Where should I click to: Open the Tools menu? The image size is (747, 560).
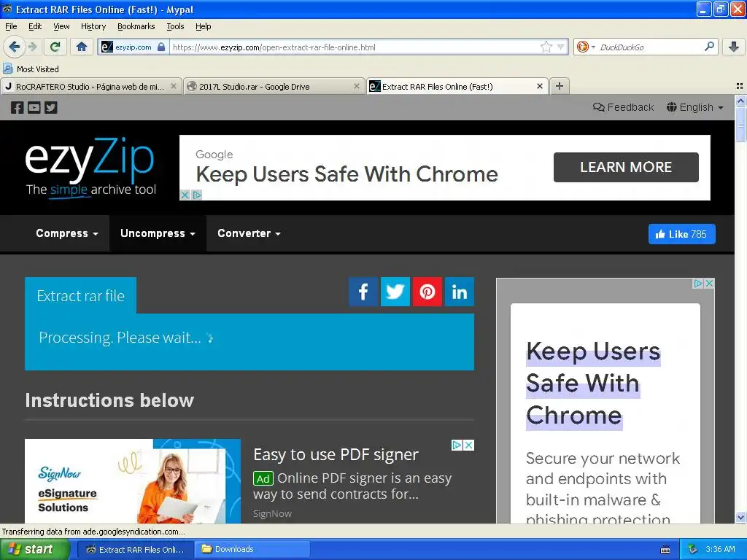(175, 27)
